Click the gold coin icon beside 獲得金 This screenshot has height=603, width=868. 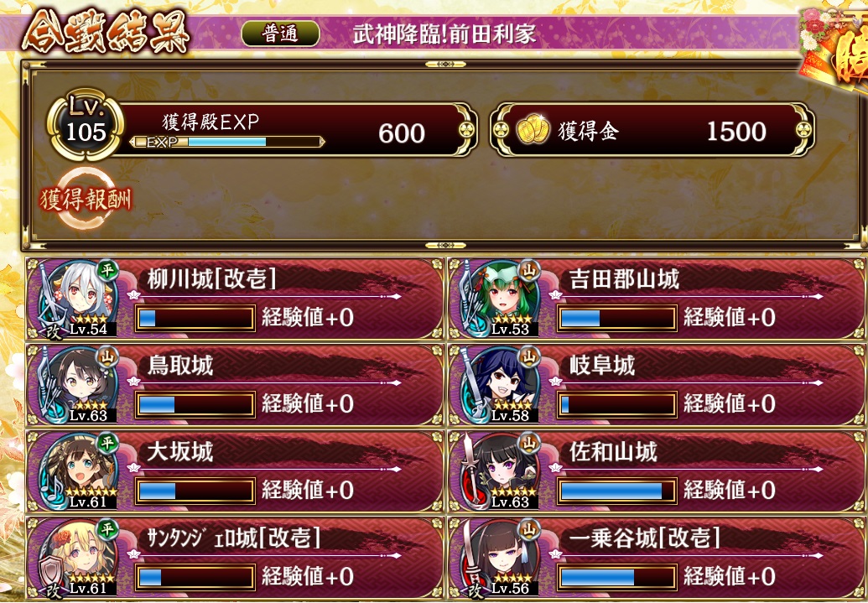click(533, 129)
